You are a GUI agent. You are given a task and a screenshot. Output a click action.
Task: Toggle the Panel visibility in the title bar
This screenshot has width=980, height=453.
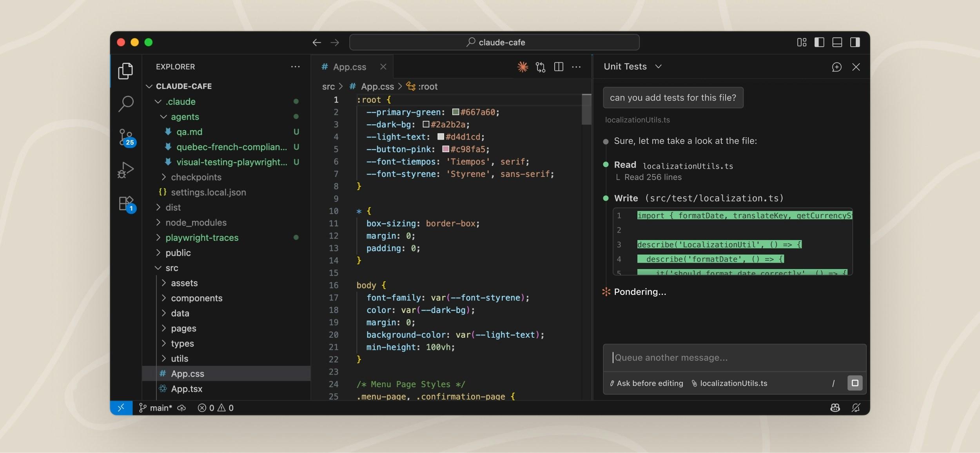(837, 42)
